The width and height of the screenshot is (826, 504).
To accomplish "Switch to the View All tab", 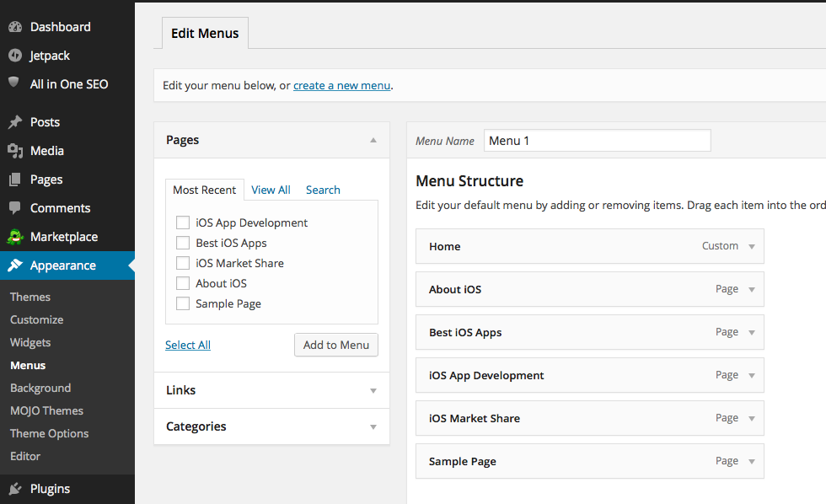I will 271,190.
